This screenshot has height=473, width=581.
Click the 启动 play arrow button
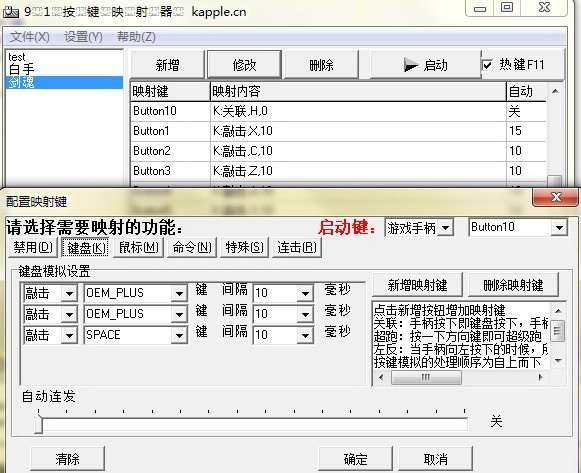420,65
